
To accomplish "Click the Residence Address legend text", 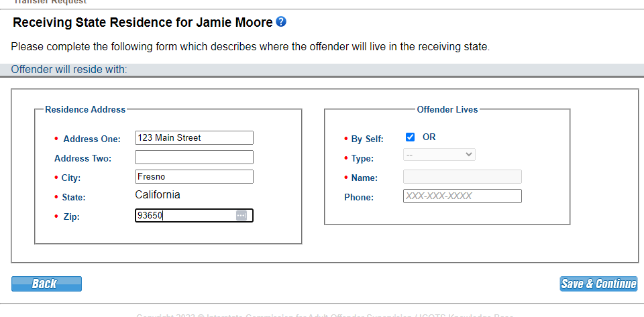I will [x=85, y=109].
